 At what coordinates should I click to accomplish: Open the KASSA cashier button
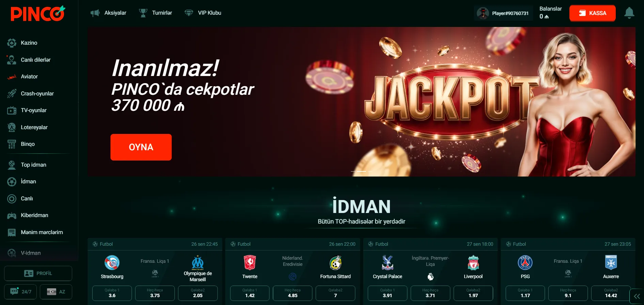[592, 13]
